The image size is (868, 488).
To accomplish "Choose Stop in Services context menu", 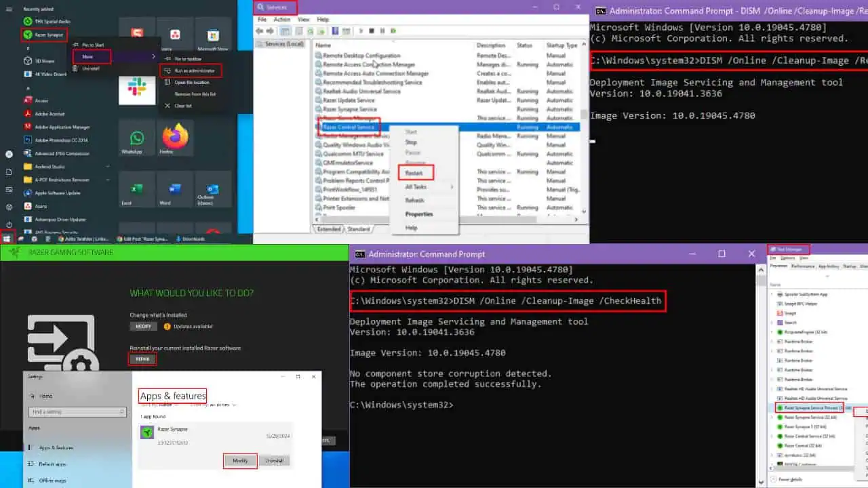I will point(411,142).
